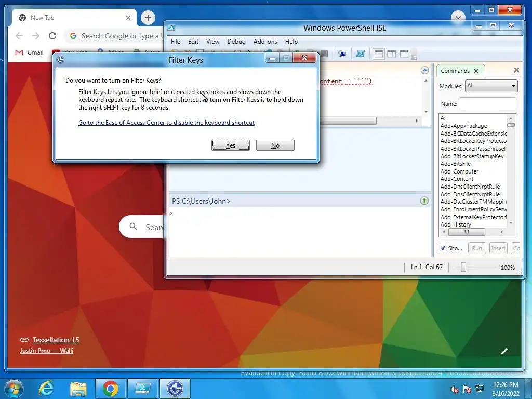Open the Help menu in PowerShell ISE
Image resolution: width=532 pixels, height=399 pixels.
tap(291, 42)
